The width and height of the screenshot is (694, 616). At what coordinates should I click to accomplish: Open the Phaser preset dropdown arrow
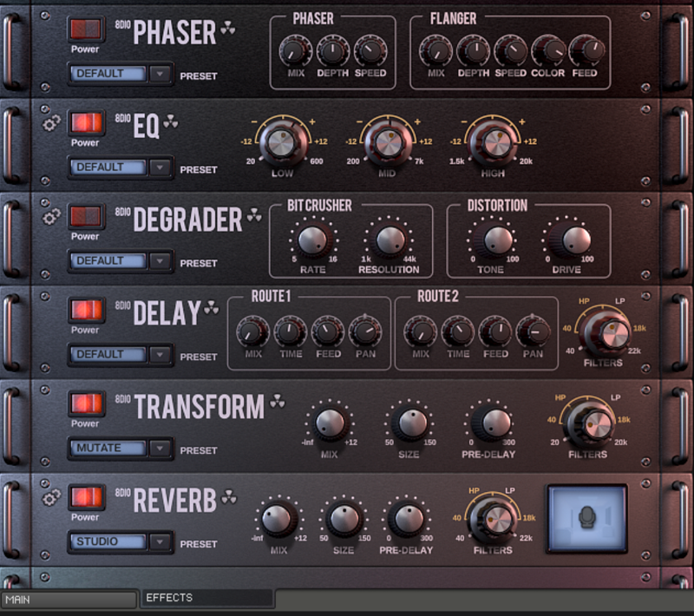[160, 74]
